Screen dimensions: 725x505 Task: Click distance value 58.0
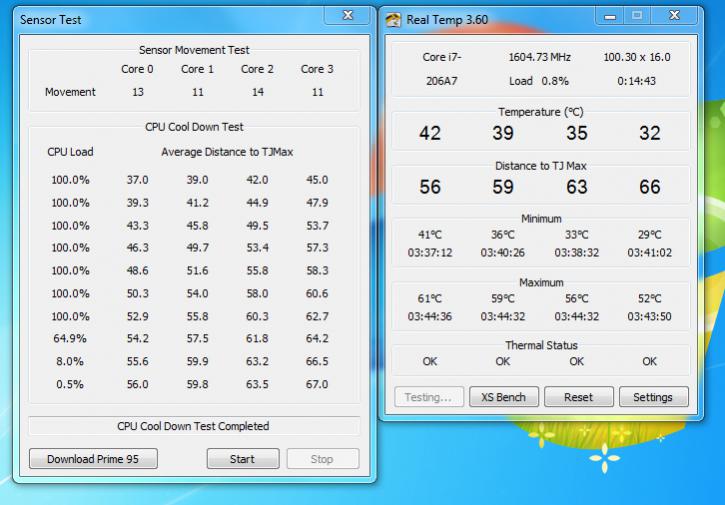(257, 294)
